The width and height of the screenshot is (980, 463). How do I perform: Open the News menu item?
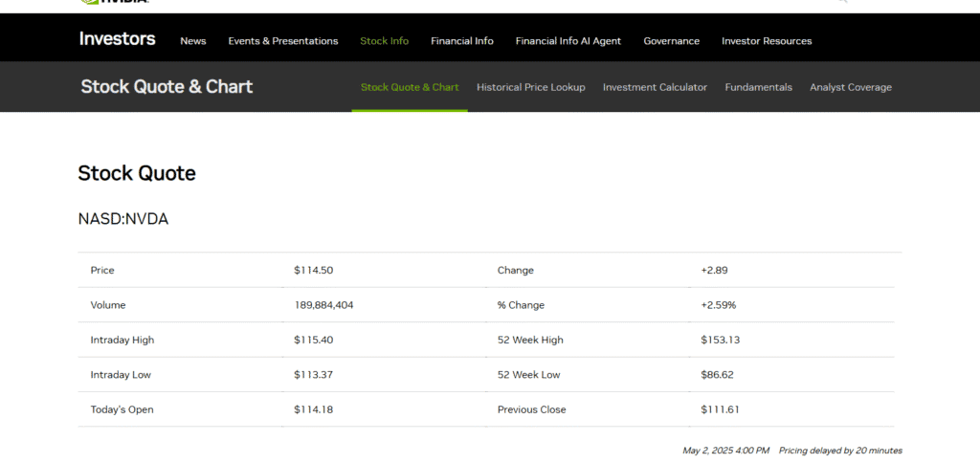click(x=193, y=41)
